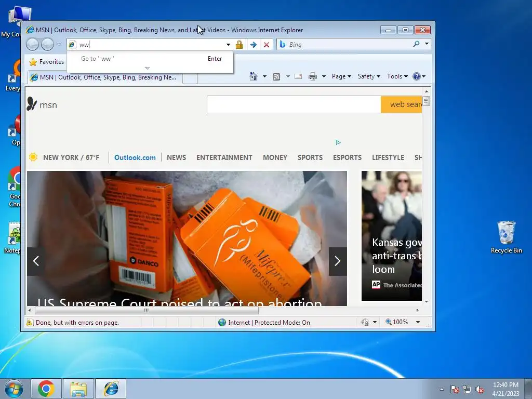Open the Safety menu
The image size is (532, 399).
(x=369, y=76)
